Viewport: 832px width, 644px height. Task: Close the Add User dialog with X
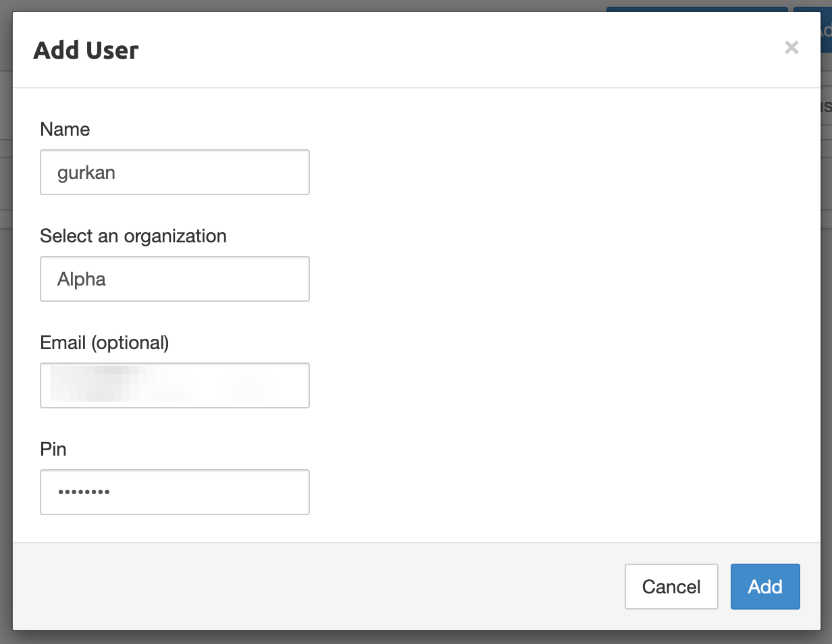tap(791, 48)
